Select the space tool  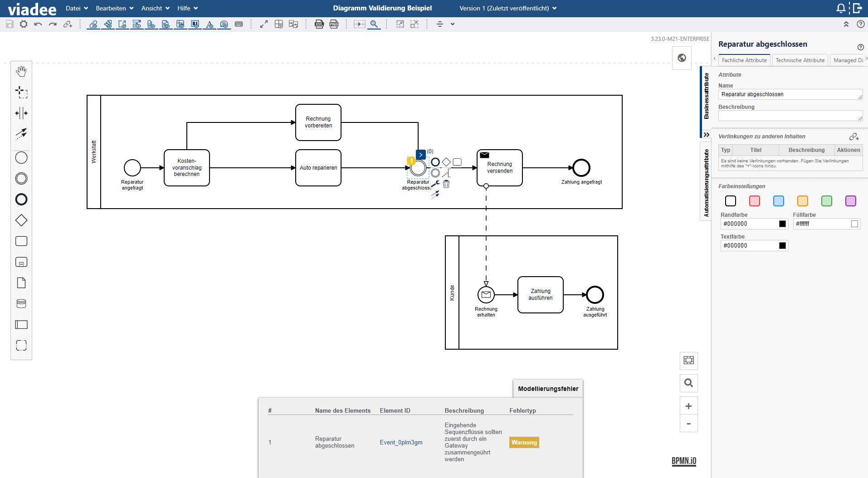click(21, 113)
